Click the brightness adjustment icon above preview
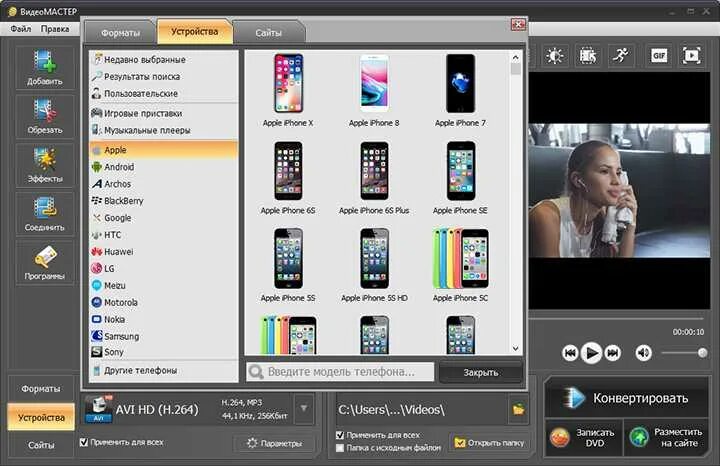This screenshot has height=466, width=720. point(555,56)
